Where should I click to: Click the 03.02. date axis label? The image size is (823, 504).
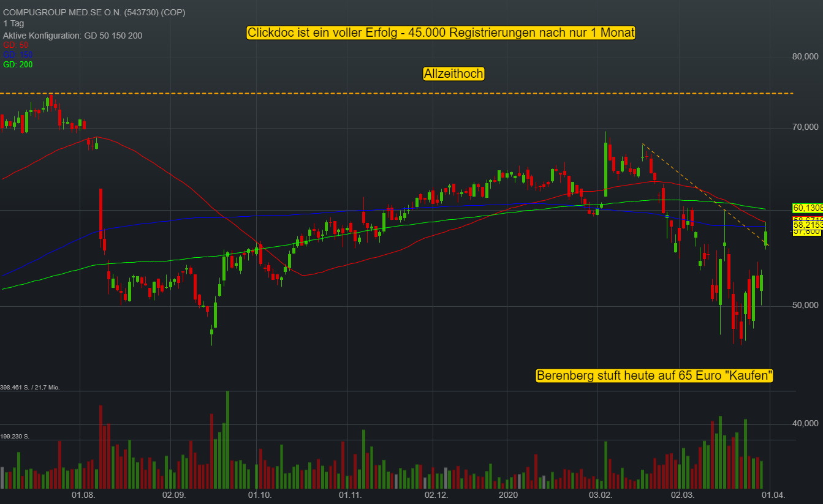[x=601, y=495]
